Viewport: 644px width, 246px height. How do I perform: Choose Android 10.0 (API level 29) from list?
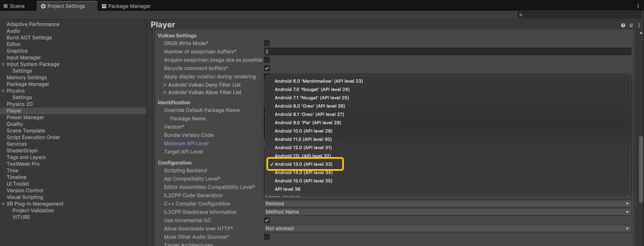click(x=303, y=131)
